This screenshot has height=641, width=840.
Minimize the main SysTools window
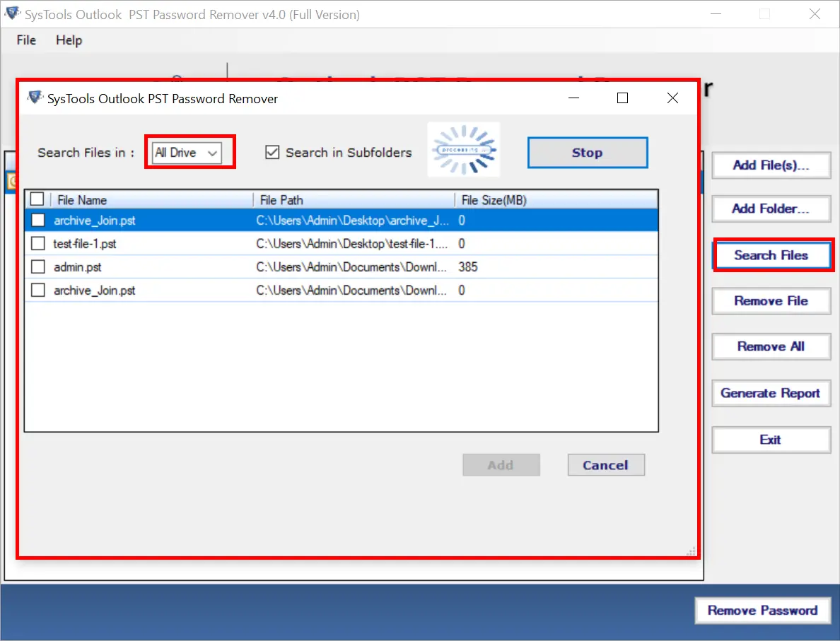[716, 14]
